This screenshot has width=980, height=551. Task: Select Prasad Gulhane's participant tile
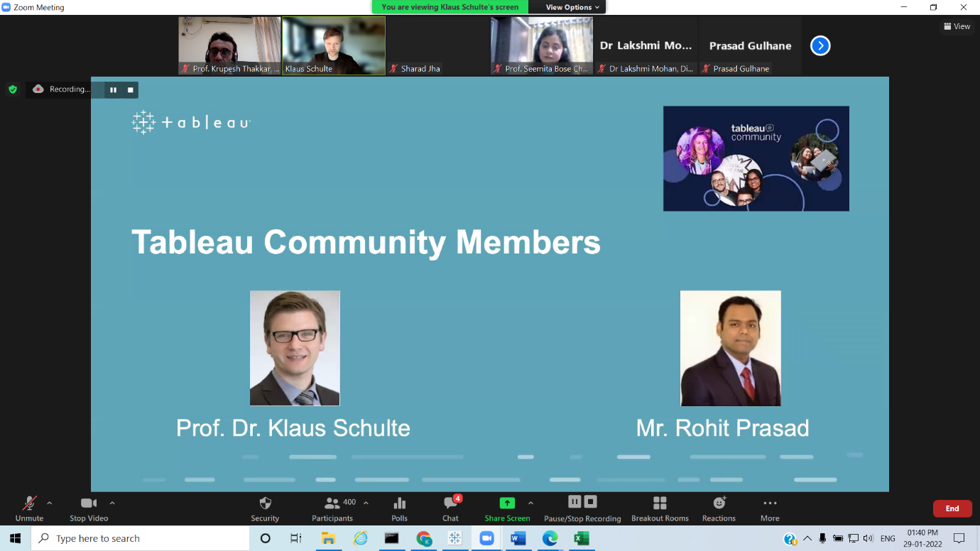(x=750, y=45)
